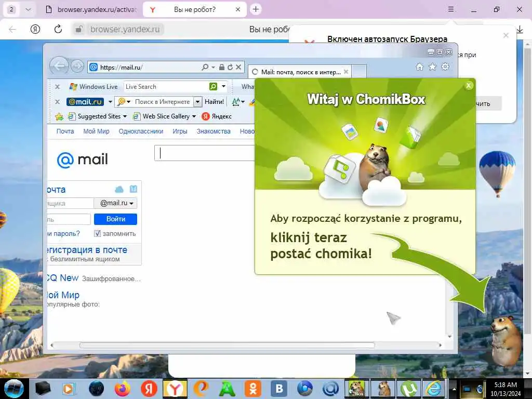532x399 pixels.
Task: Click the Yandex Я home icon
Action: pyautogui.click(x=35, y=29)
